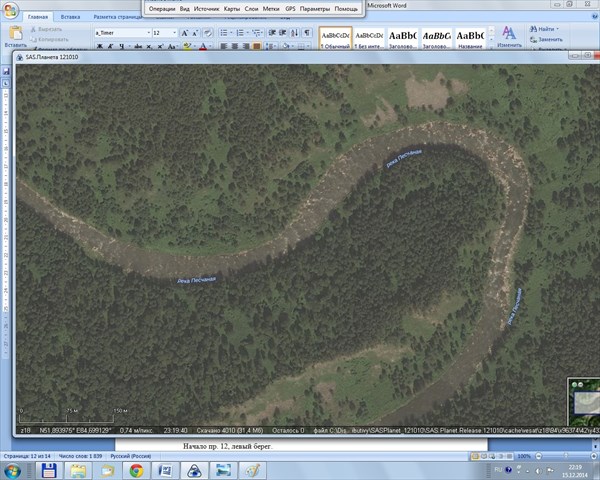Toggle center text alignment

(235, 46)
